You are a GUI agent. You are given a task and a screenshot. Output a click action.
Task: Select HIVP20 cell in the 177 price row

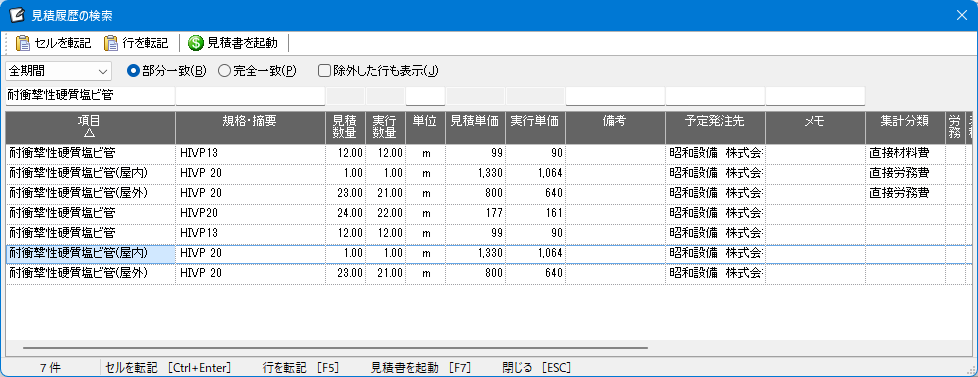click(250, 213)
